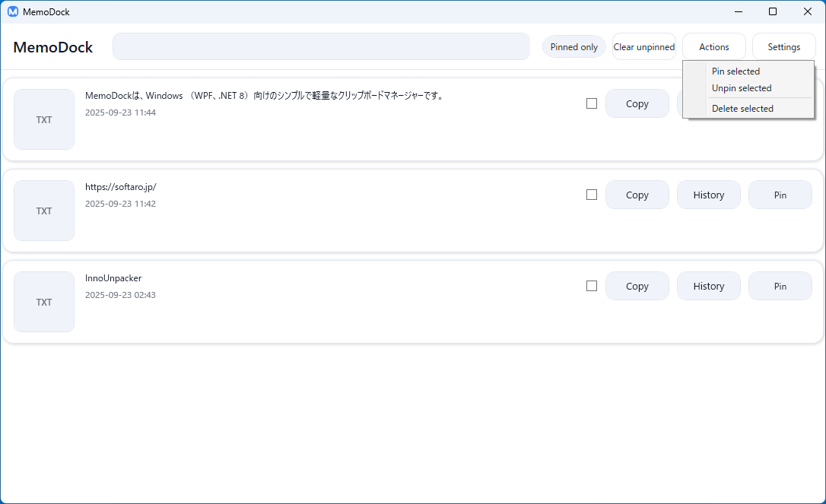
Task: Click the https://softaro.jp/ text
Action: pos(121,187)
